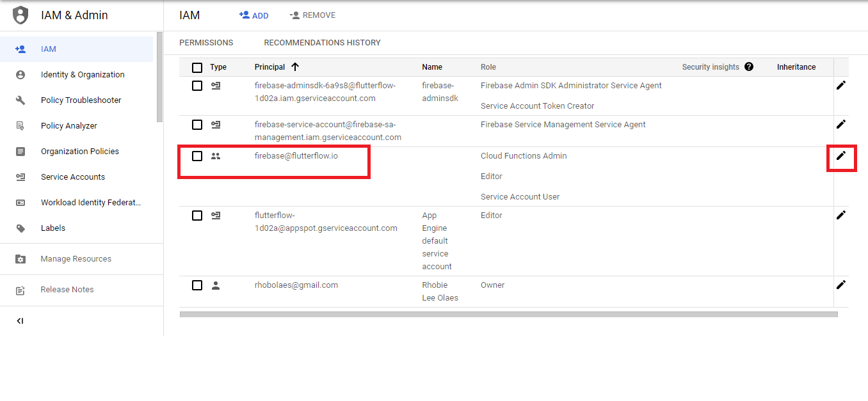Click the Labels tag icon in sidebar
The height and width of the screenshot is (401, 868).
tap(20, 228)
